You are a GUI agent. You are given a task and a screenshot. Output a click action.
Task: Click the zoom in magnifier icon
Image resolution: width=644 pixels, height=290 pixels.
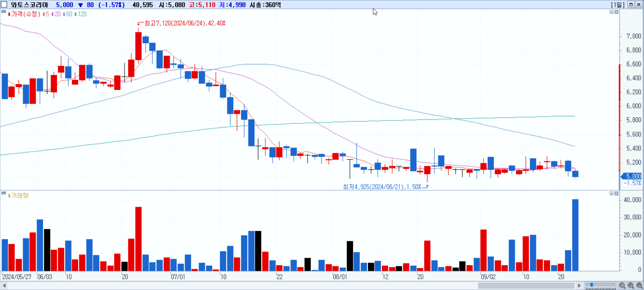[x=631, y=285]
